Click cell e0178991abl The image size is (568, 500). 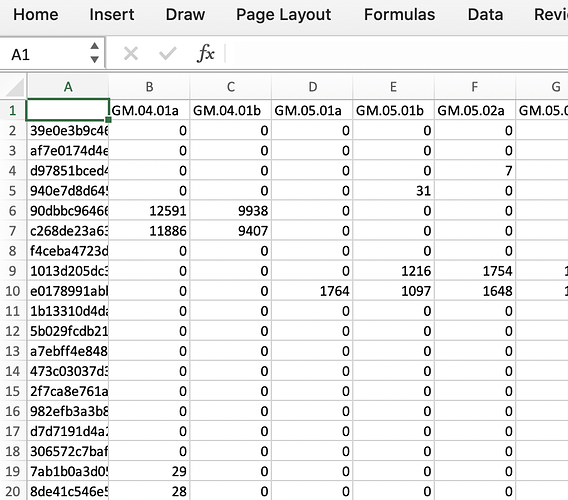tap(68, 291)
